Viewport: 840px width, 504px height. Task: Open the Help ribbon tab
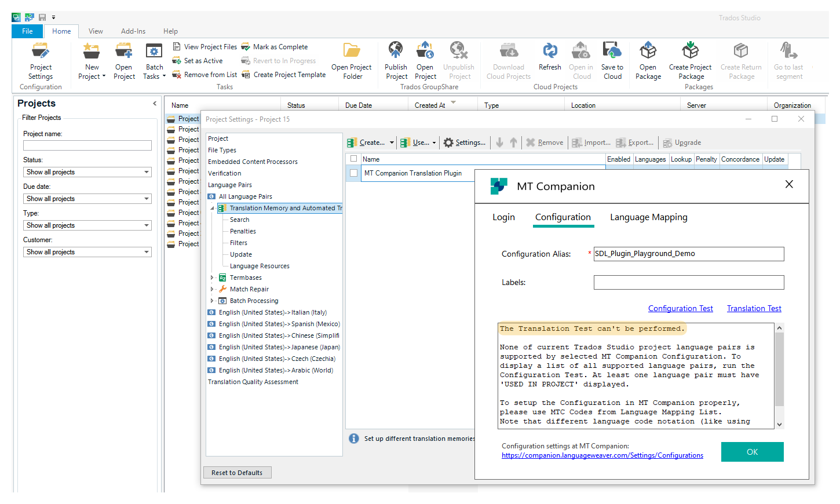tap(170, 31)
